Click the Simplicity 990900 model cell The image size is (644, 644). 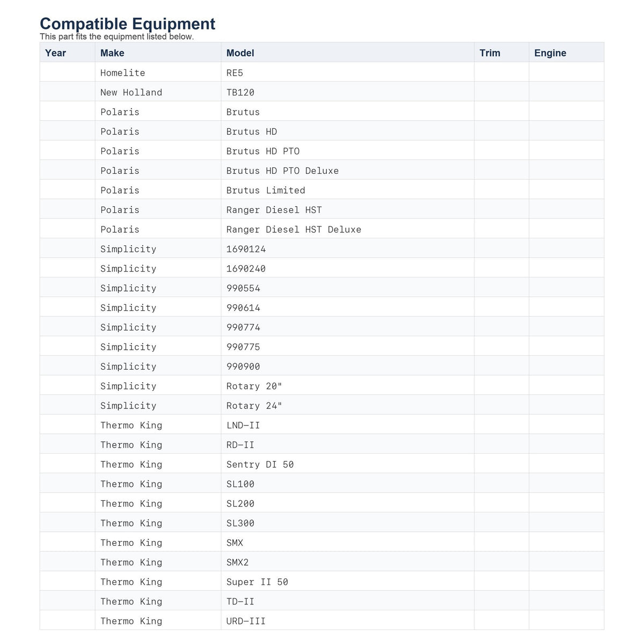coord(347,367)
